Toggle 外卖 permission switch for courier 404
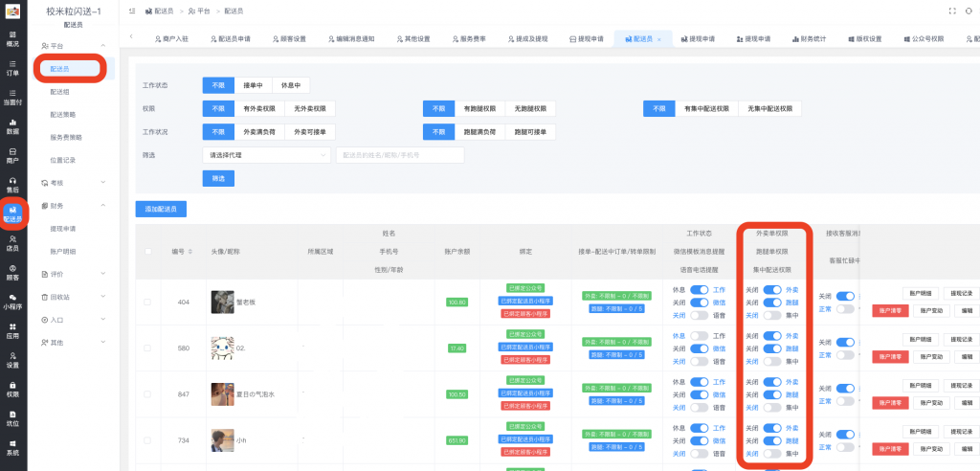The height and width of the screenshot is (471, 980). coord(770,289)
